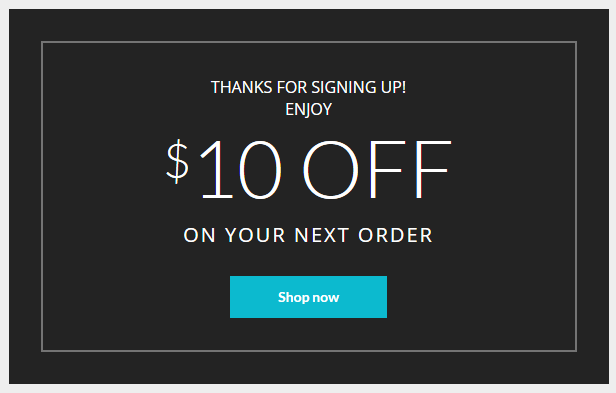The width and height of the screenshot is (616, 393).
Task: Click the word now on teal button
Action: (x=325, y=298)
